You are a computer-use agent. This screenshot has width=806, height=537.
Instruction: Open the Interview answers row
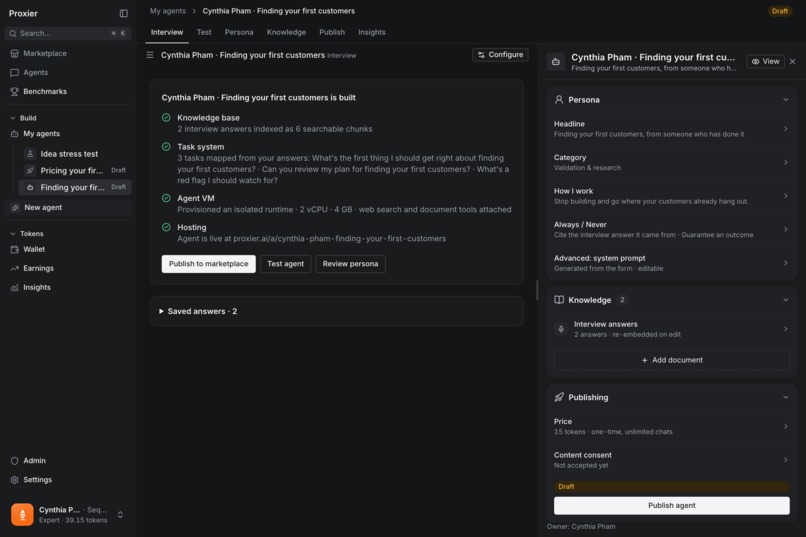(x=671, y=329)
